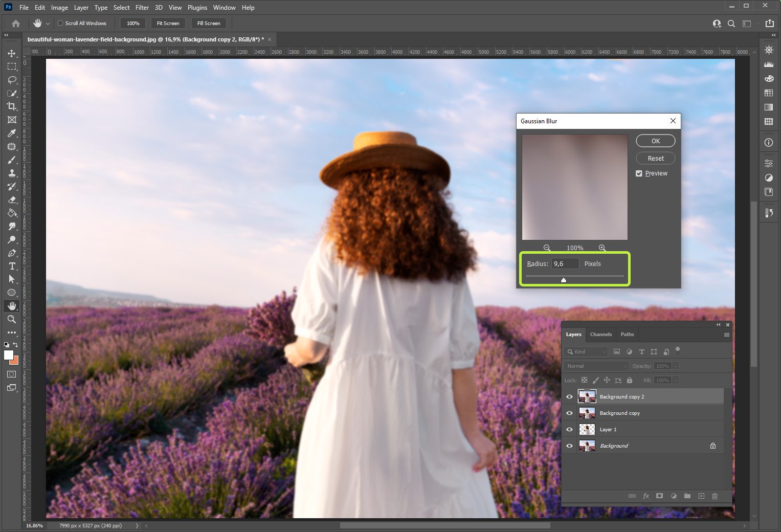Create a new group folder icon
Screen dimensions: 781x532
click(687, 496)
